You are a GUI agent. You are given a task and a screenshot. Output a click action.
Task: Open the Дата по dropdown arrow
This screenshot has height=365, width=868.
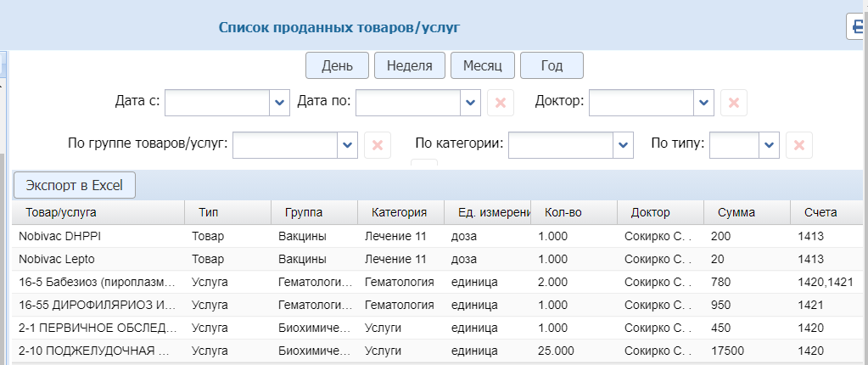click(x=471, y=103)
